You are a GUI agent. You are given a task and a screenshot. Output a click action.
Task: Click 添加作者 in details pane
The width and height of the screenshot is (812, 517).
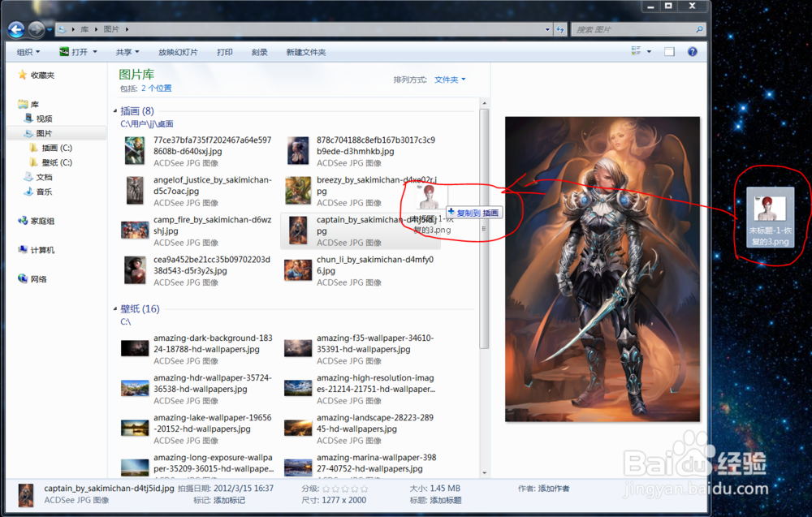point(554,489)
